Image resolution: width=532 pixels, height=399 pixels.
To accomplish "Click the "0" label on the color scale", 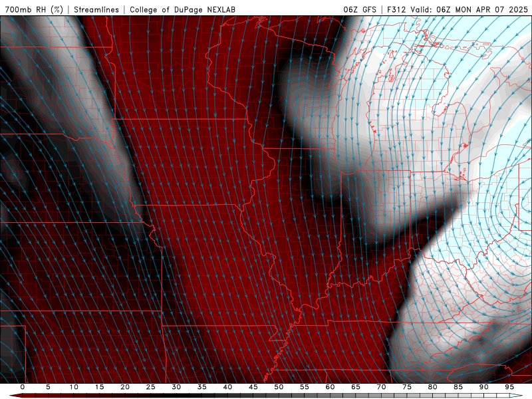I will [x=23, y=387].
